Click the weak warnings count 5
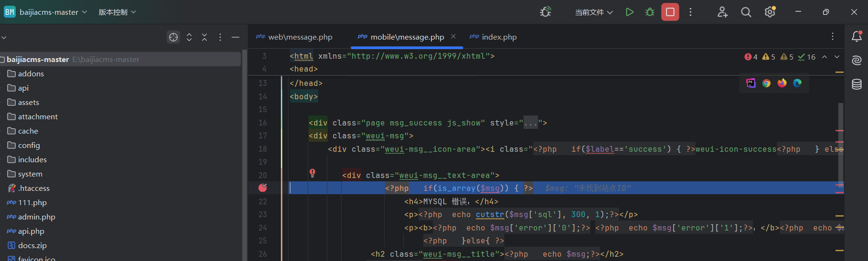The height and width of the screenshot is (261, 868). pyautogui.click(x=787, y=57)
